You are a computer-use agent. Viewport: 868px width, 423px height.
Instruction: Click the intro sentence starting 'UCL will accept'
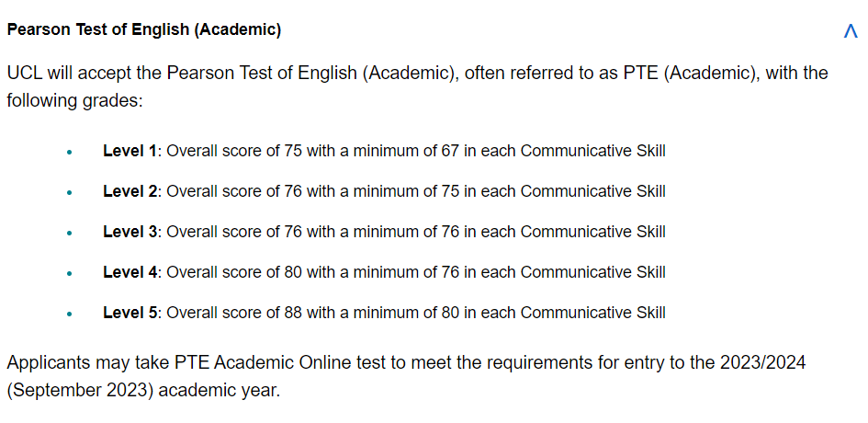coord(230,73)
